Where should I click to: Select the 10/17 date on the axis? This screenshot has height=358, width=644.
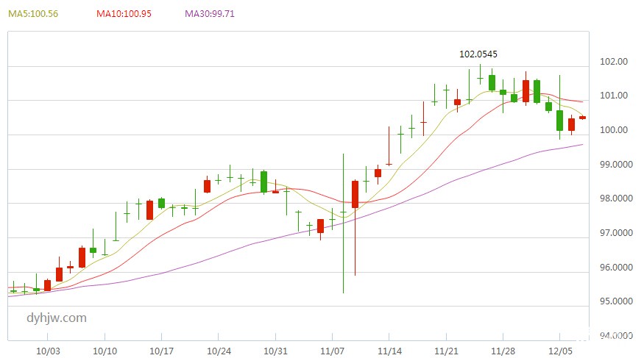point(161,351)
